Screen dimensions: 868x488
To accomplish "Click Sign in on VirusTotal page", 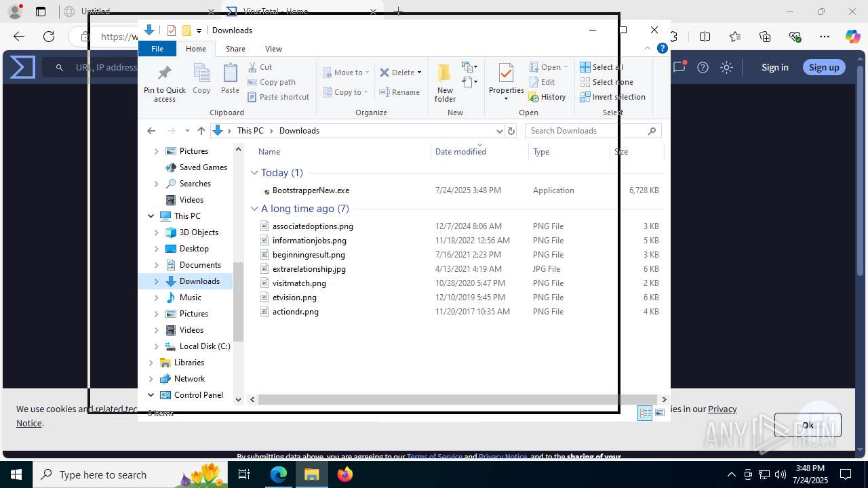I will (774, 67).
